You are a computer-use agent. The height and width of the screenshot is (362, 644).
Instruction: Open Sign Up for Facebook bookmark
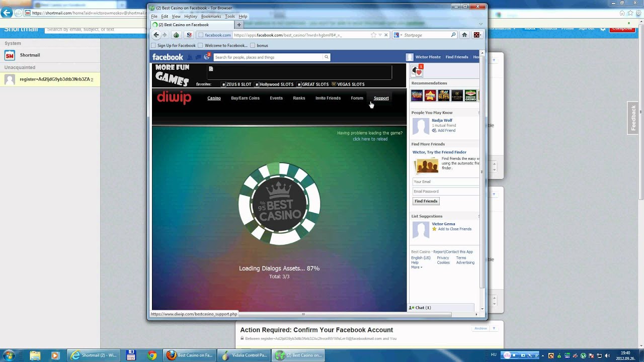[x=174, y=46]
